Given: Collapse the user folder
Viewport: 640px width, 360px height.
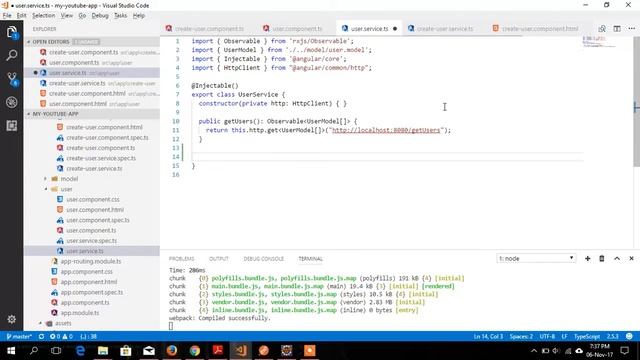Looking at the screenshot, I should click(67, 189).
